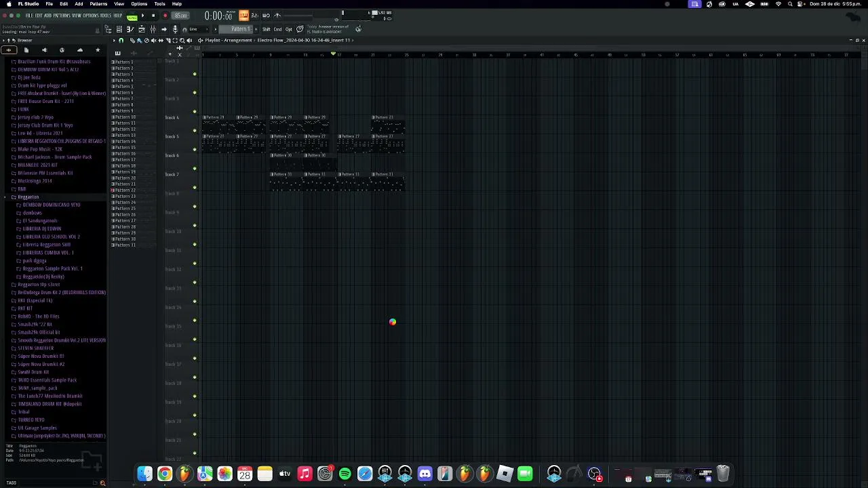Mute Track 6 using its green dot

[195, 168]
